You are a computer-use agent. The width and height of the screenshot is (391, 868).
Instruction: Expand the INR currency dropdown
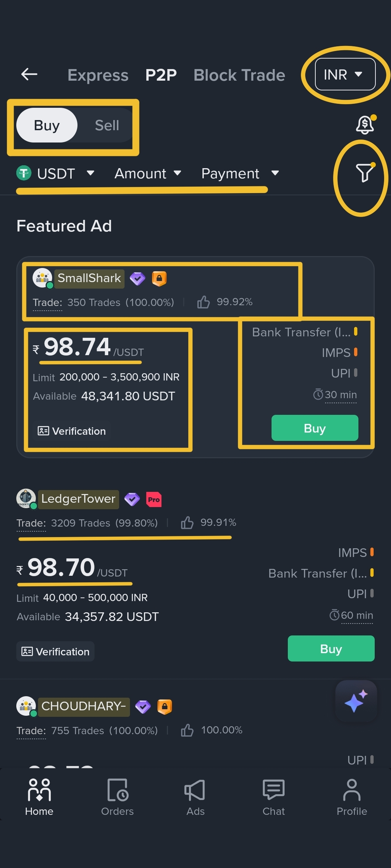(x=345, y=75)
